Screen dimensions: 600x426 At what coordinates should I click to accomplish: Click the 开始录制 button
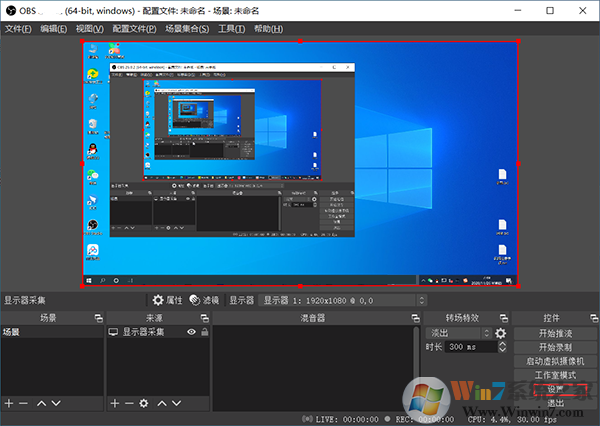(554, 347)
